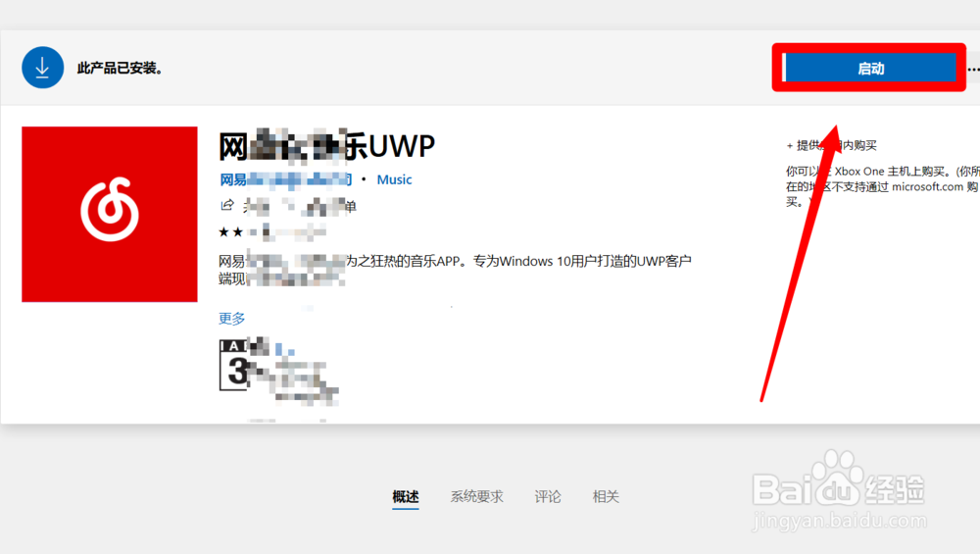Viewport: 980px width, 554px height.
Task: Go to the 相关 related tab
Action: (606, 497)
